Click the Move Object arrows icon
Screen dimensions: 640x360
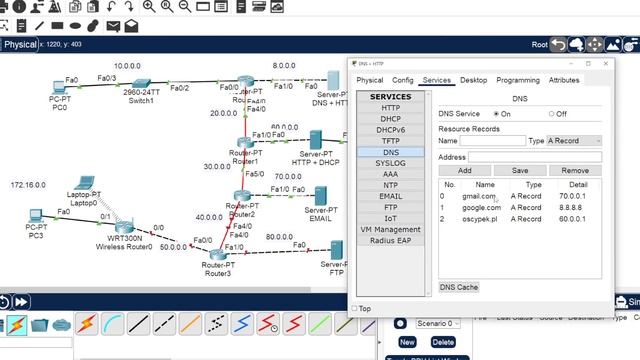(595, 44)
